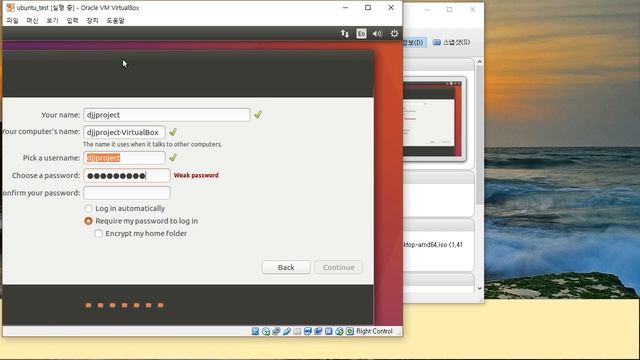Click the network adapters status icon
This screenshot has width=640, height=360.
click(x=276, y=331)
